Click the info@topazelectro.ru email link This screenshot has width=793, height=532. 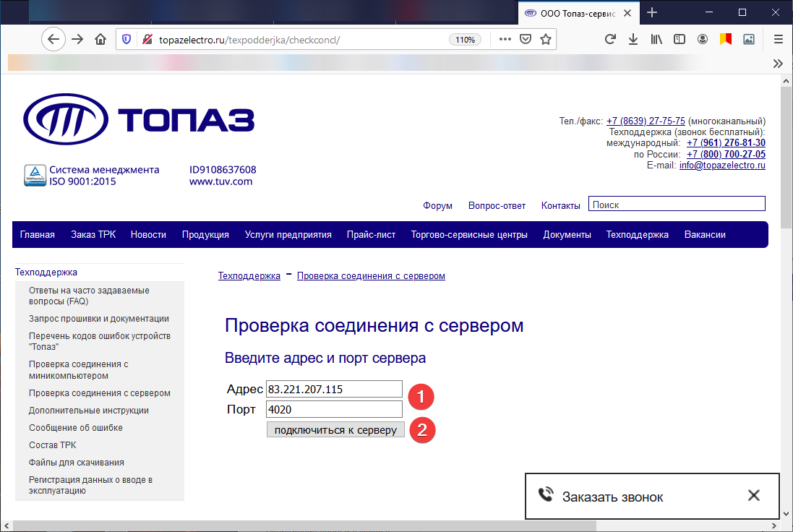pyautogui.click(x=722, y=166)
